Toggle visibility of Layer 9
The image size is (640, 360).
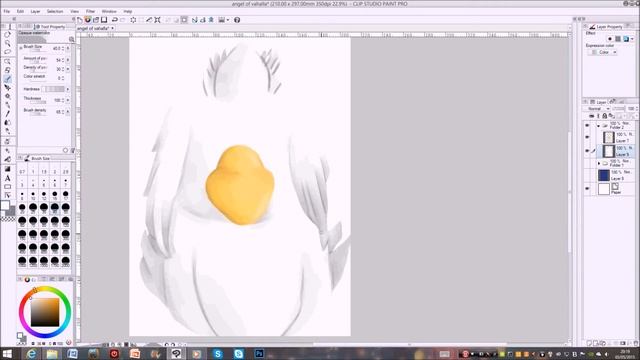point(587,151)
